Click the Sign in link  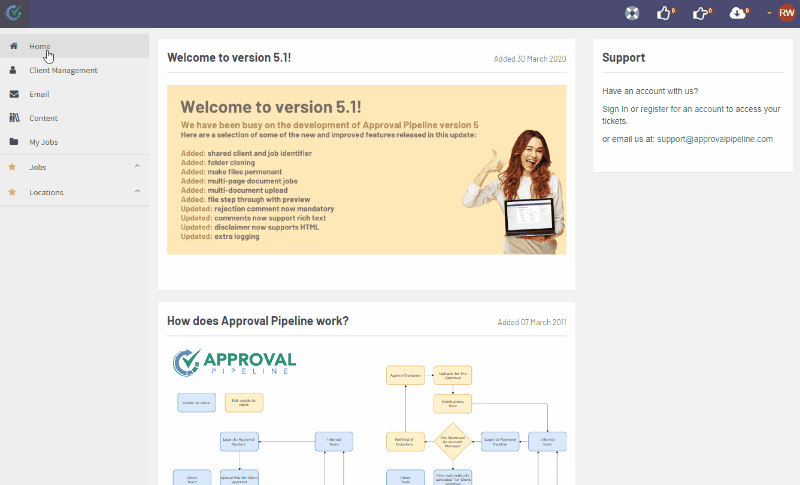point(615,109)
